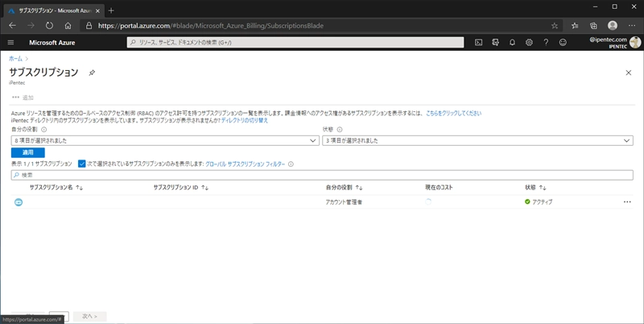644x324 pixels.
Task: Open browser favorites list
Action: point(575,26)
